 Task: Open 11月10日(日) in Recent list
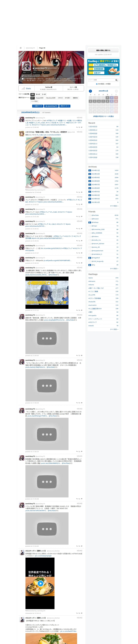click(x=93, y=127)
